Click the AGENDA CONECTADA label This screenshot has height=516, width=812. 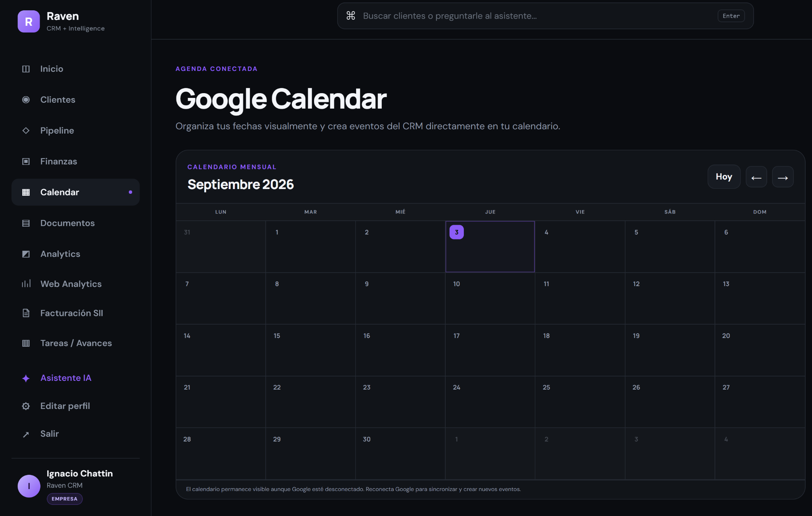pos(216,69)
